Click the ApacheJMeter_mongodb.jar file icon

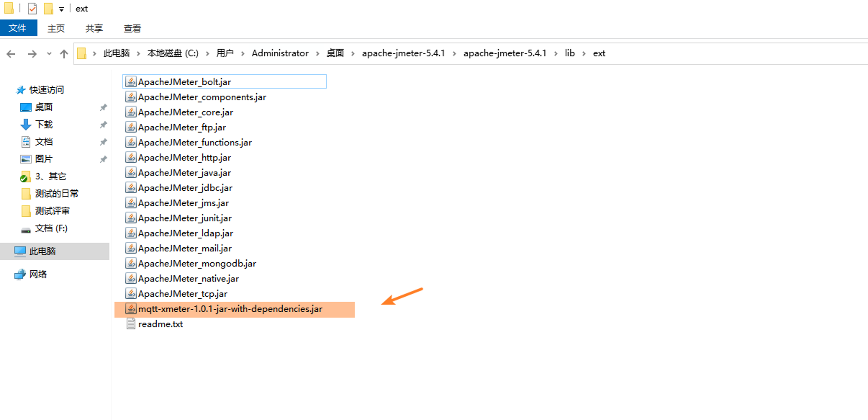pos(131,263)
